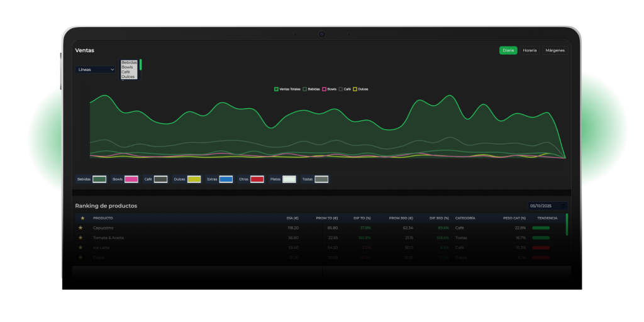Viewport: 644px width, 322px height.
Task: Click the Bowls legend marker above chart
Action: pyautogui.click(x=325, y=89)
